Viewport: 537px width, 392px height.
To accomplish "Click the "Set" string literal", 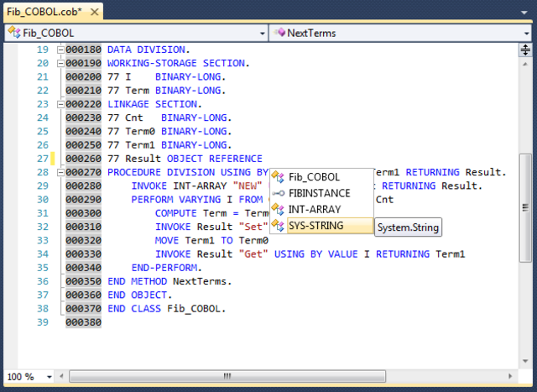I will (253, 227).
